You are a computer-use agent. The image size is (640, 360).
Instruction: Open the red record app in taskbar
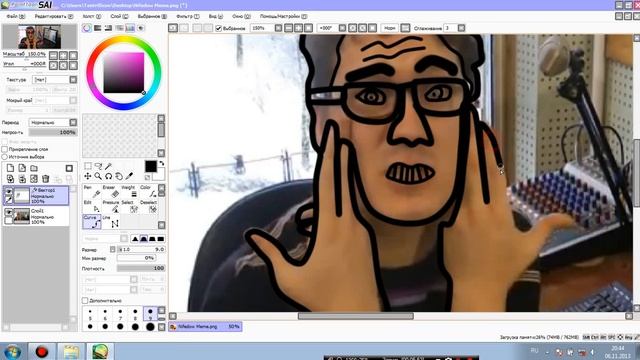click(x=42, y=351)
